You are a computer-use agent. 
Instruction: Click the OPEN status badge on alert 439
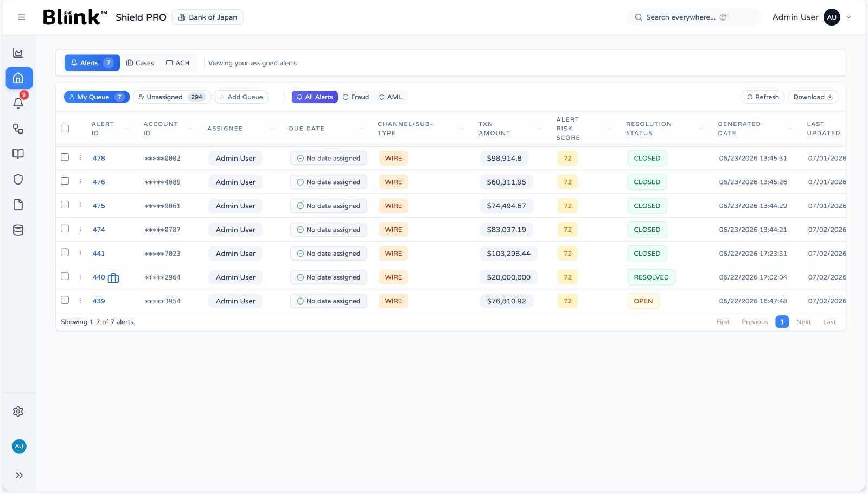coord(643,301)
